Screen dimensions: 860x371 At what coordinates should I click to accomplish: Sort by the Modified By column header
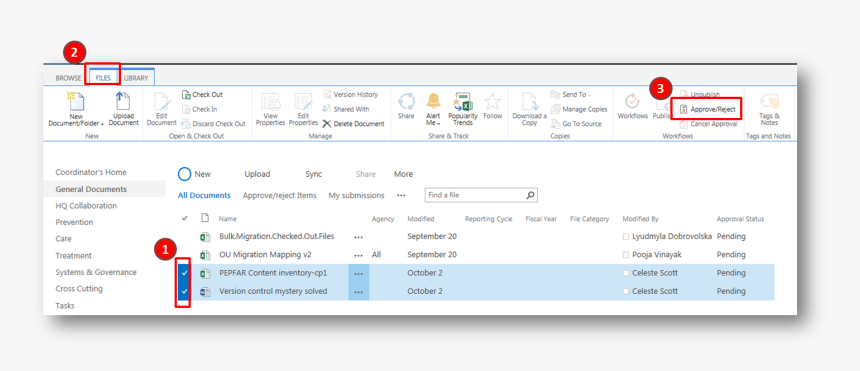point(640,219)
